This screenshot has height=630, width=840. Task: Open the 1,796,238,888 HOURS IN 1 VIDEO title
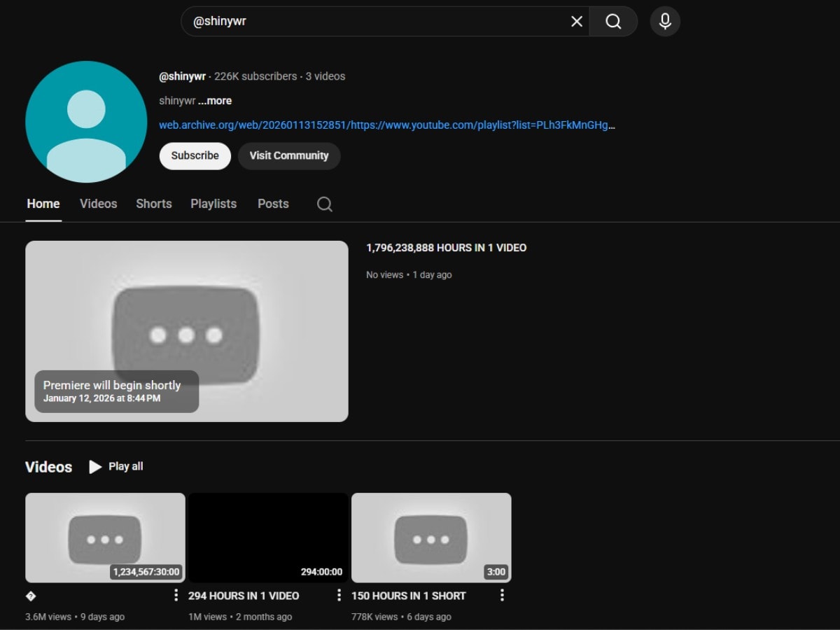click(x=446, y=248)
